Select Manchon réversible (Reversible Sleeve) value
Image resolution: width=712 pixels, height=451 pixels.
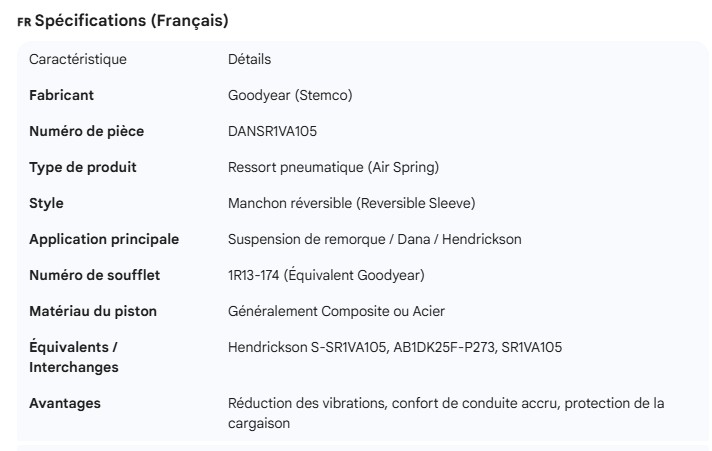tap(351, 203)
